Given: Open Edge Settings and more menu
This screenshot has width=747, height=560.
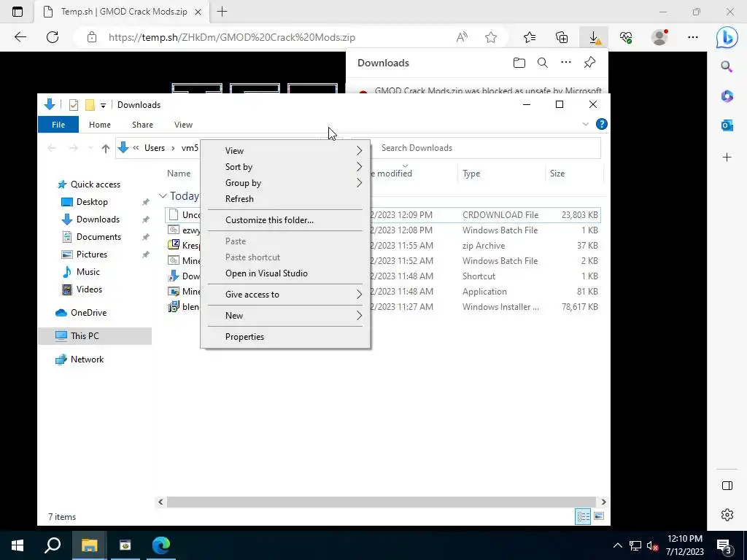Looking at the screenshot, I should tap(693, 37).
